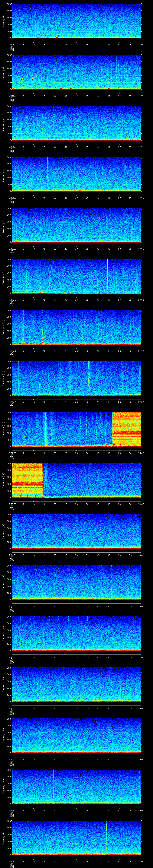The image size is (153, 868).
Task: Select the spectrogram panel starting at 12:21:00
Action: click(x=77, y=378)
